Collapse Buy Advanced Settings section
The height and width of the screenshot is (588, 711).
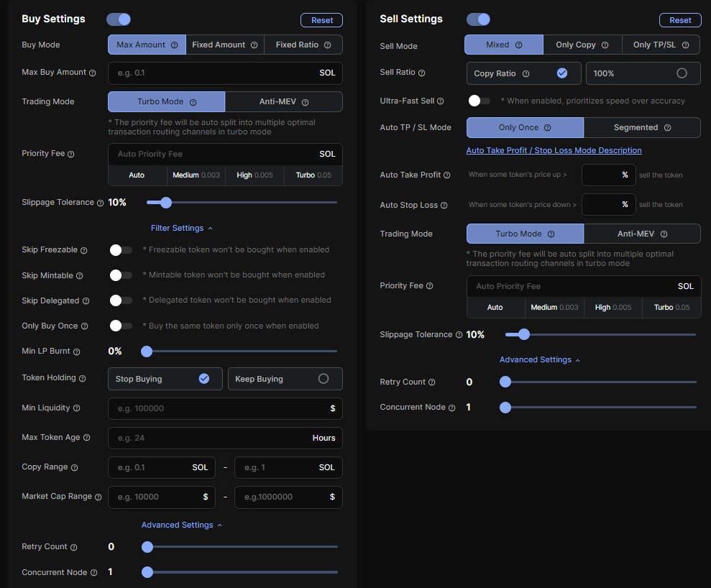181,525
